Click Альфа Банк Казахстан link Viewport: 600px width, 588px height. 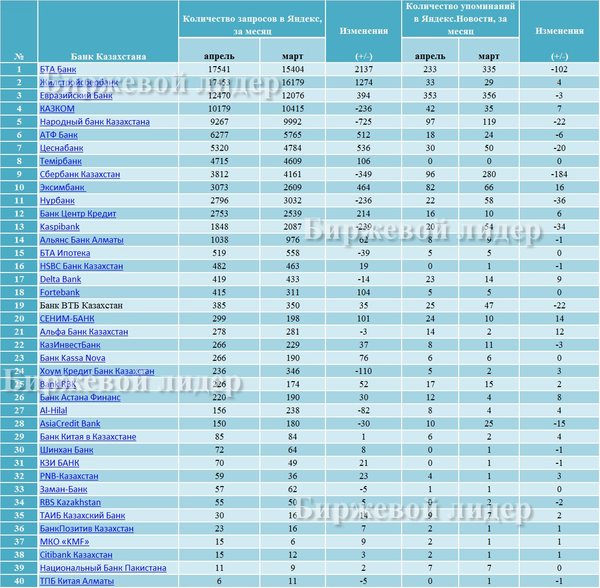84,332
